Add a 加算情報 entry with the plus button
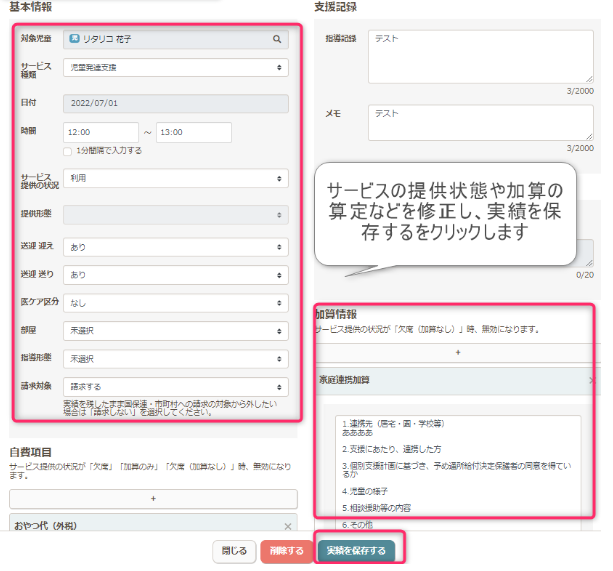613x571 pixels. coord(458,353)
